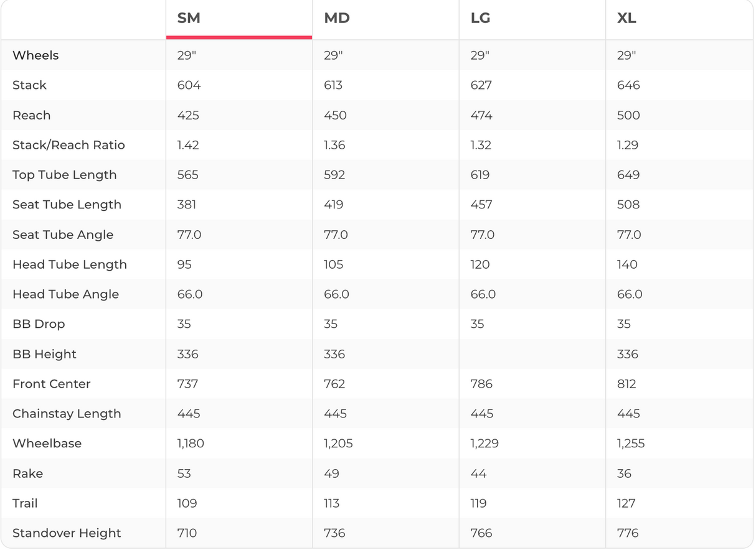Click the BB Height row label
This screenshot has width=756, height=550.
click(44, 354)
